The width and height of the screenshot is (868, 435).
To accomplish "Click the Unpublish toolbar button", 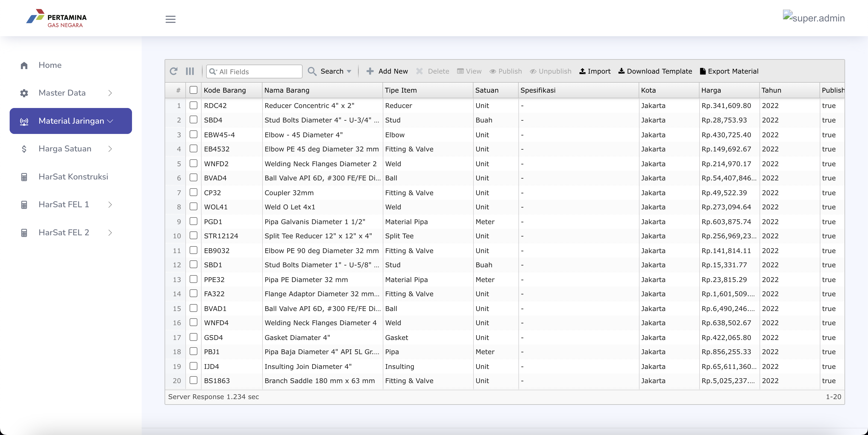I will 551,71.
